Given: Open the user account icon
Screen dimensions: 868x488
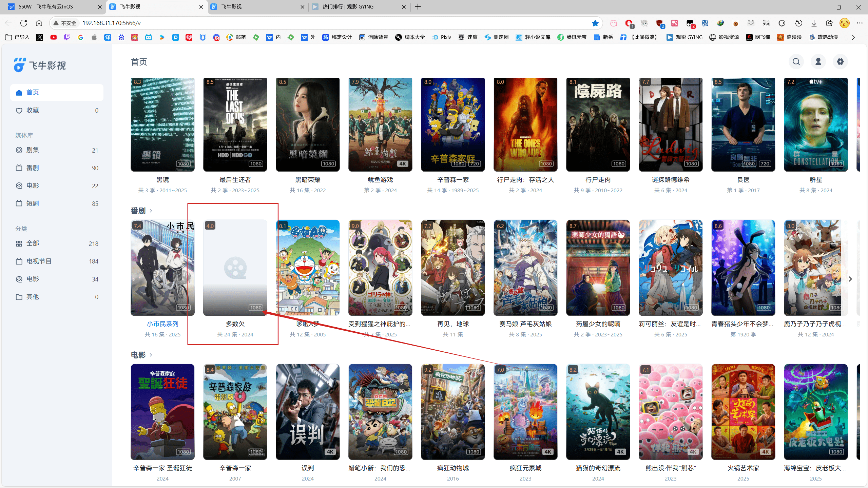Looking at the screenshot, I should [x=818, y=62].
